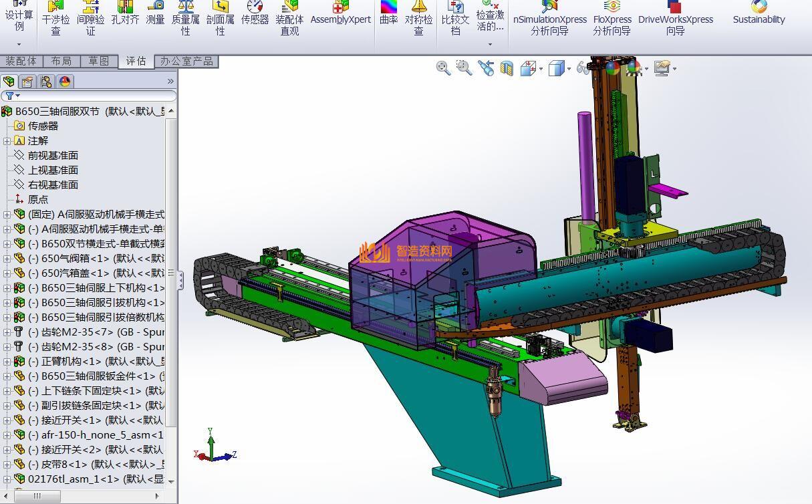Open the 测量 measure tool
812x504 pixels.
pyautogui.click(x=155, y=13)
